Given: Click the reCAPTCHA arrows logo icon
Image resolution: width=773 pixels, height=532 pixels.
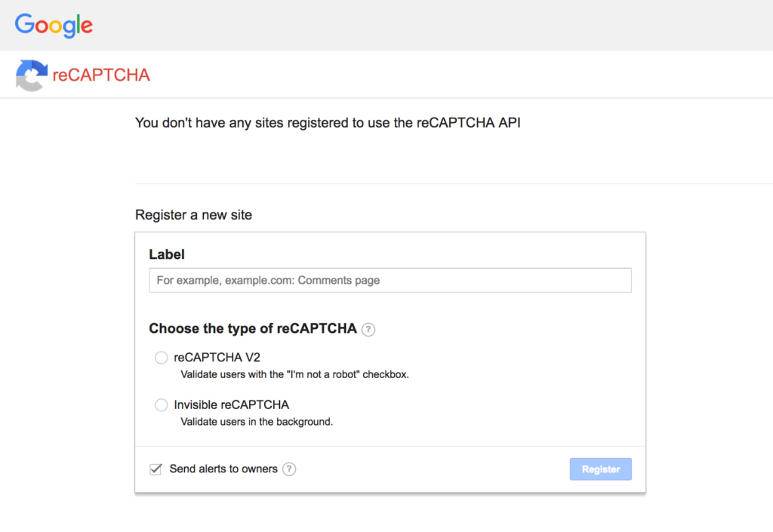Looking at the screenshot, I should (32, 75).
